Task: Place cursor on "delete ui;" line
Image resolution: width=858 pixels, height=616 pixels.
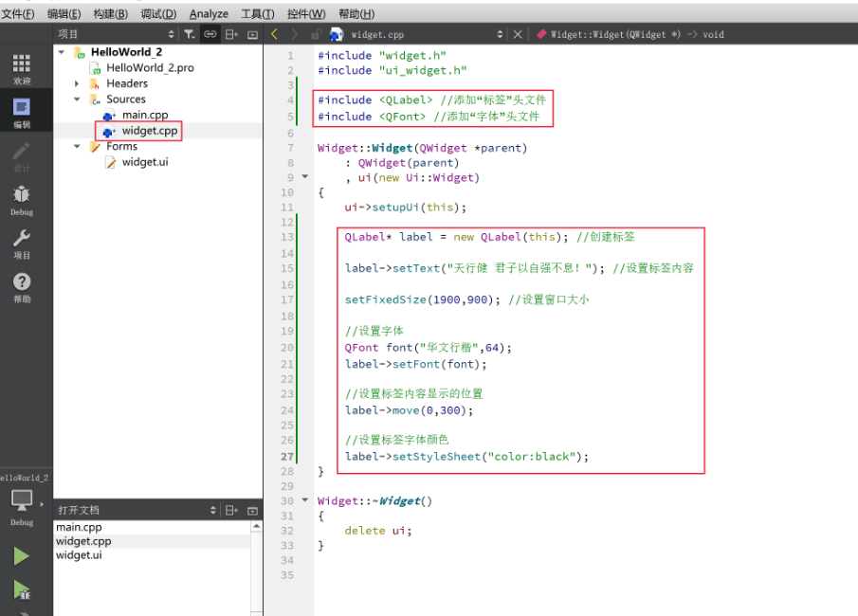Action: (x=378, y=530)
